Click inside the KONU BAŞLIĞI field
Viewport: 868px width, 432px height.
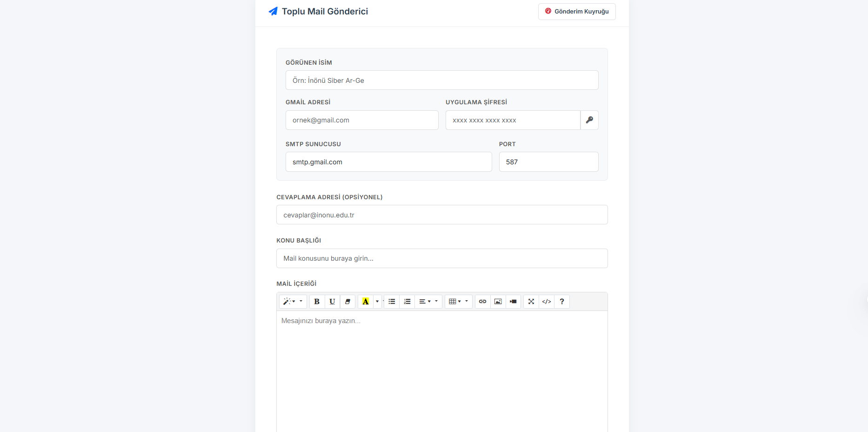(441, 258)
